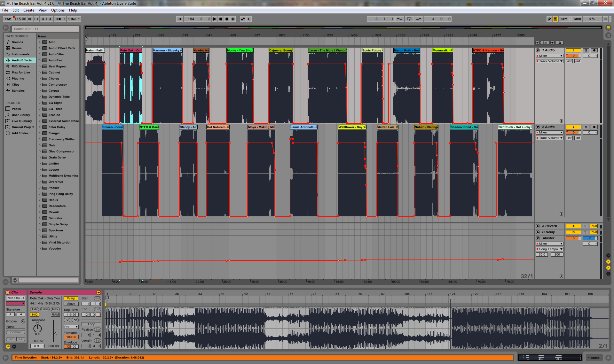614x364 pixels.
Task: Click the locator Set button
Action: 545,43
